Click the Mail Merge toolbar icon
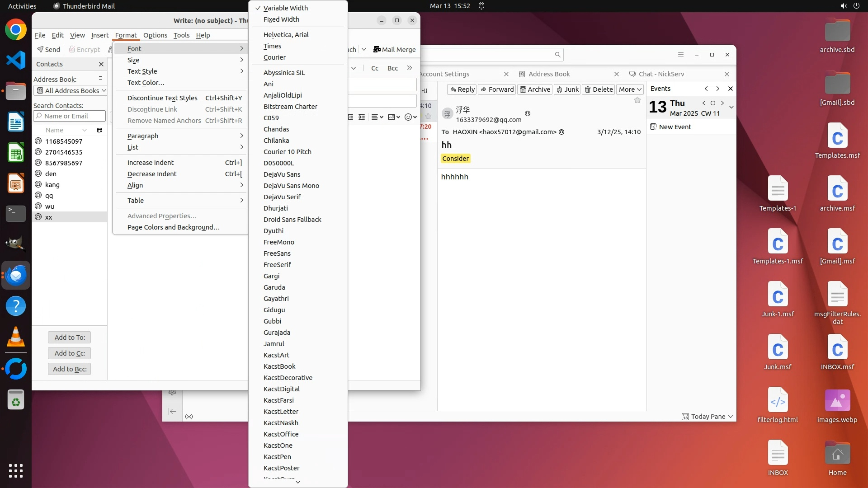This screenshot has width=868, height=488. click(377, 49)
